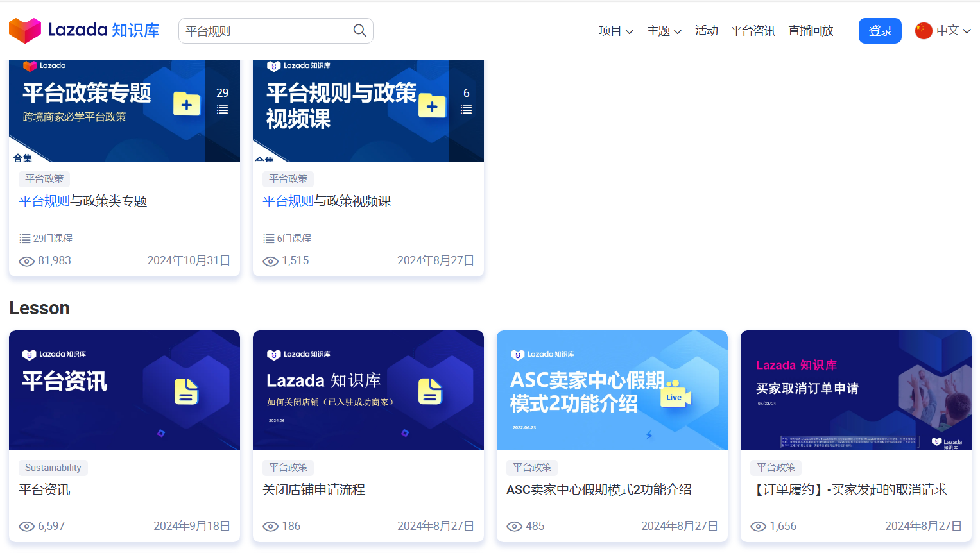Screen dimensions: 980x553
Task: Click 平台政策 tag on 订单履约 card
Action: [x=776, y=468]
